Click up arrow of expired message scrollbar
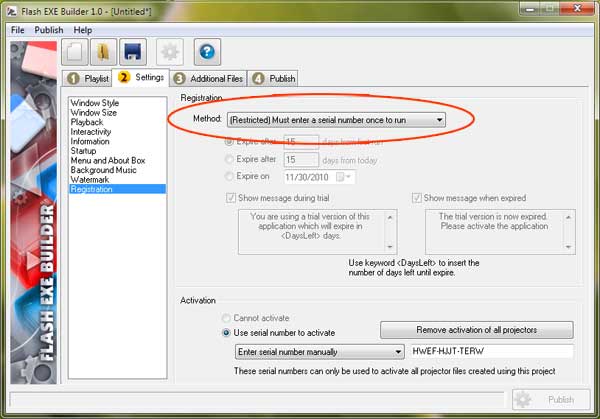Image resolution: width=600 pixels, height=419 pixels. pyautogui.click(x=568, y=217)
